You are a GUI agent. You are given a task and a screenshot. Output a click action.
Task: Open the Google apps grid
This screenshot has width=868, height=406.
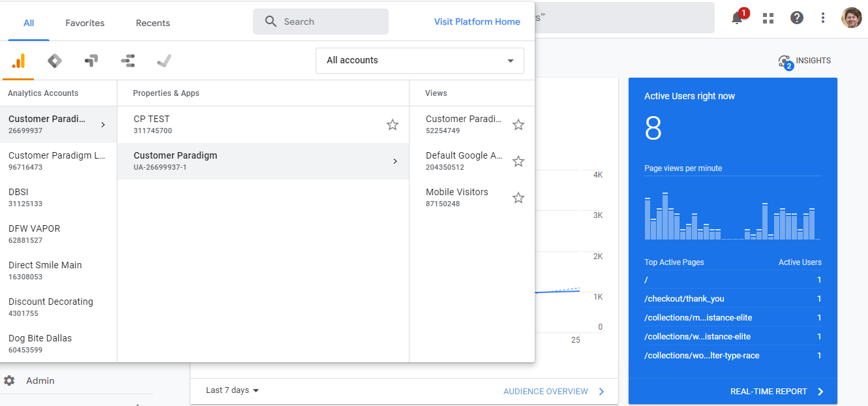tap(768, 18)
